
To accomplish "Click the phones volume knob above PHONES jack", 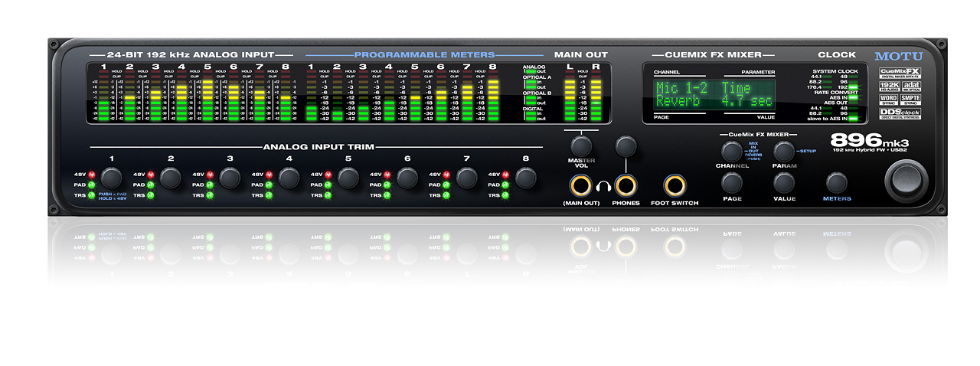I will 626,145.
